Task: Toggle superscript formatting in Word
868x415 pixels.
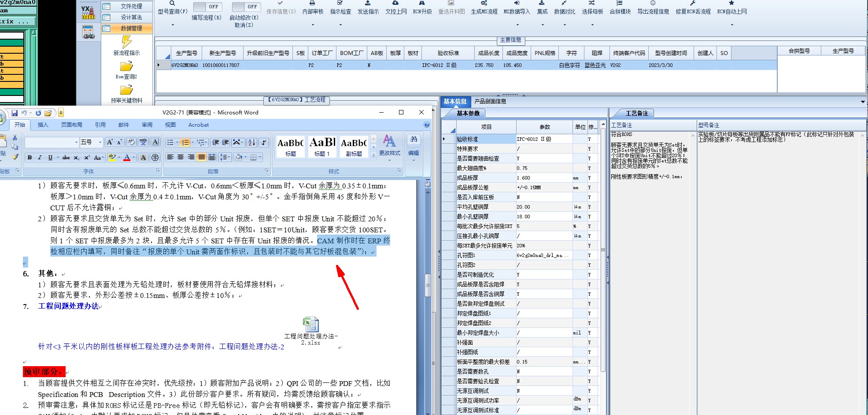Action: (87, 158)
